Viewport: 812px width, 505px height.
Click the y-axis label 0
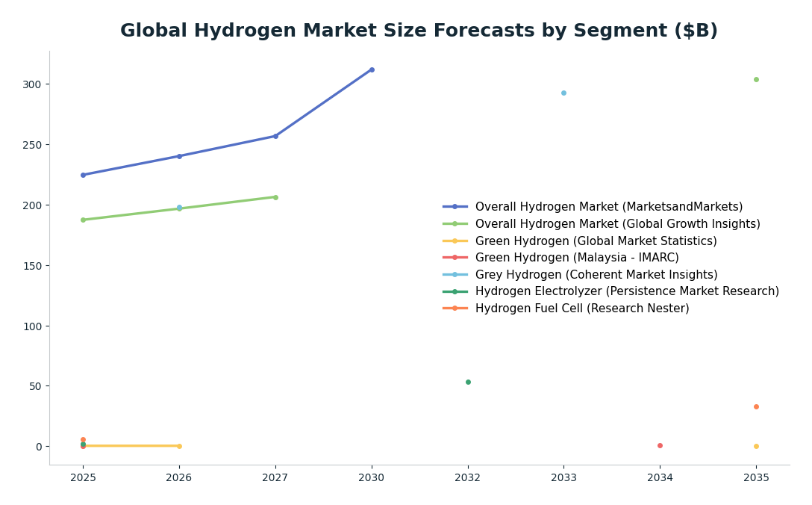(x=39, y=447)
